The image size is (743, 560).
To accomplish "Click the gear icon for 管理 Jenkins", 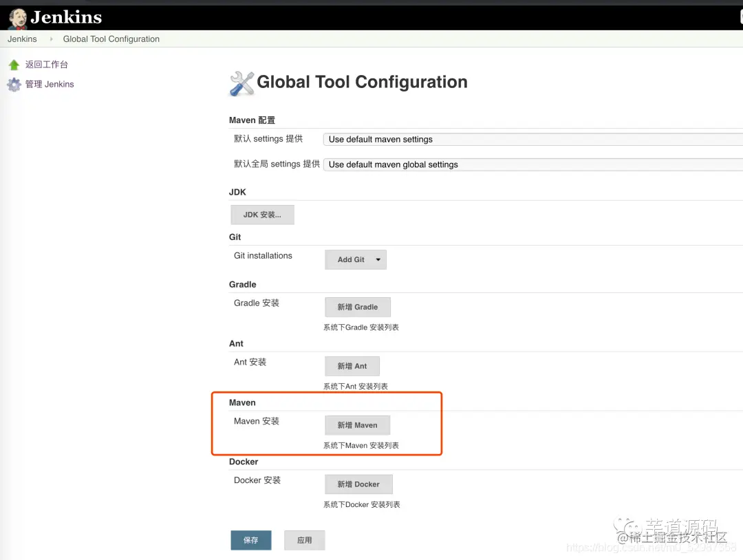I will (14, 85).
